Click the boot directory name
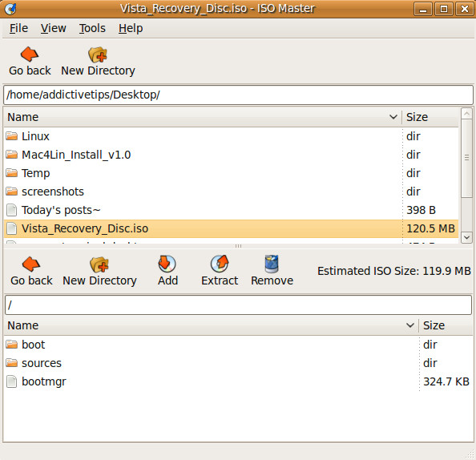 (34, 345)
